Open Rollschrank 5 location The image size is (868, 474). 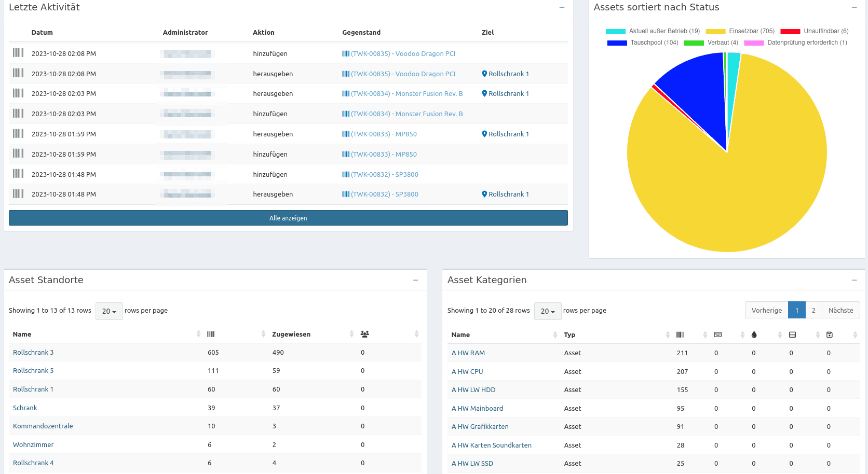(x=33, y=370)
